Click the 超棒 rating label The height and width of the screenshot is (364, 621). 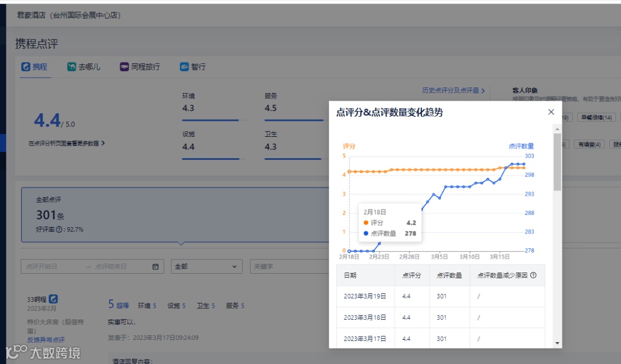pyautogui.click(x=122, y=306)
